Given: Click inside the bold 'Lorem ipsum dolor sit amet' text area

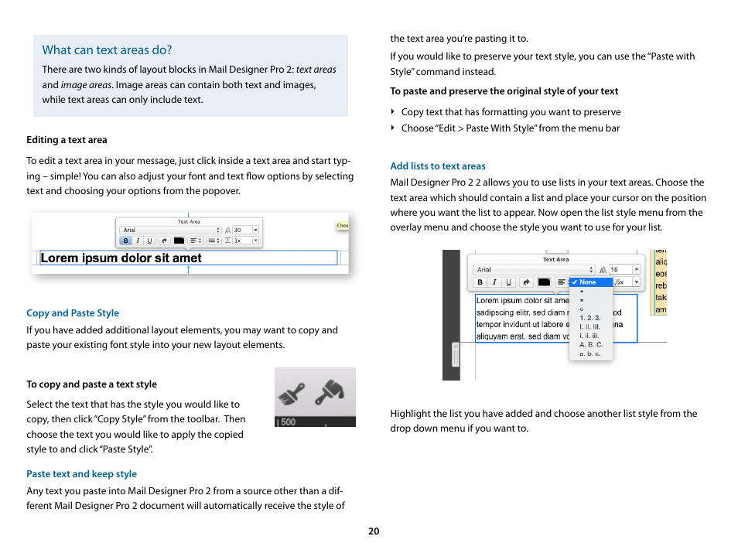Looking at the screenshot, I should (x=188, y=258).
